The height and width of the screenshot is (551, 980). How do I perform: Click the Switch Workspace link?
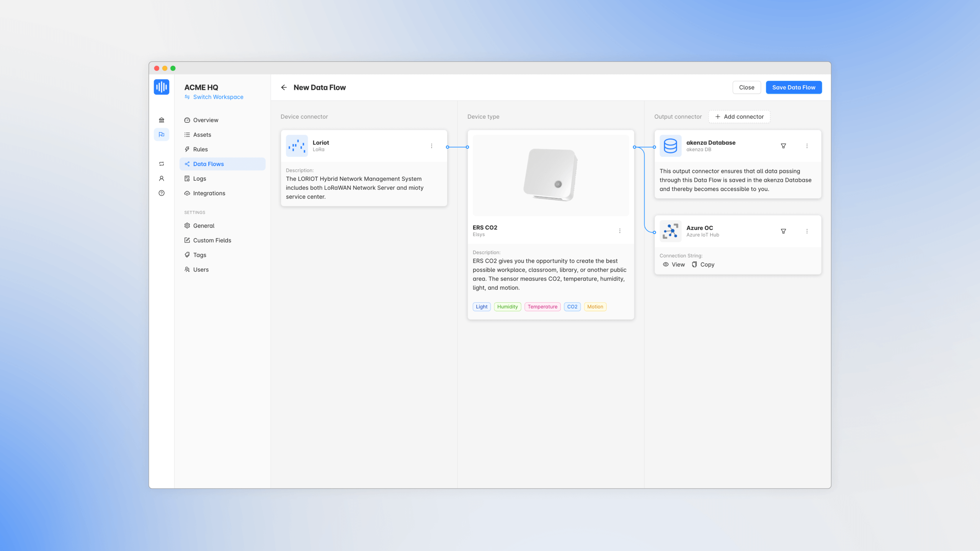tap(218, 97)
